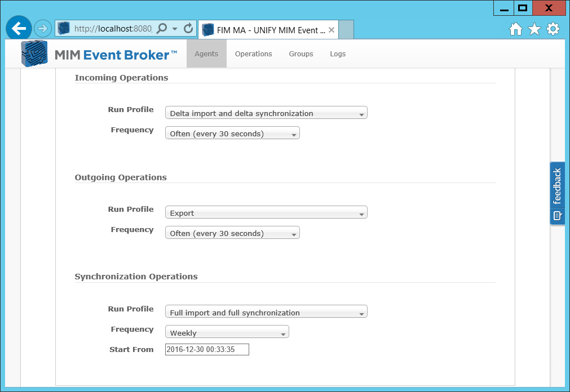
Task: Click the search magnifier in address bar
Action: coord(161,28)
